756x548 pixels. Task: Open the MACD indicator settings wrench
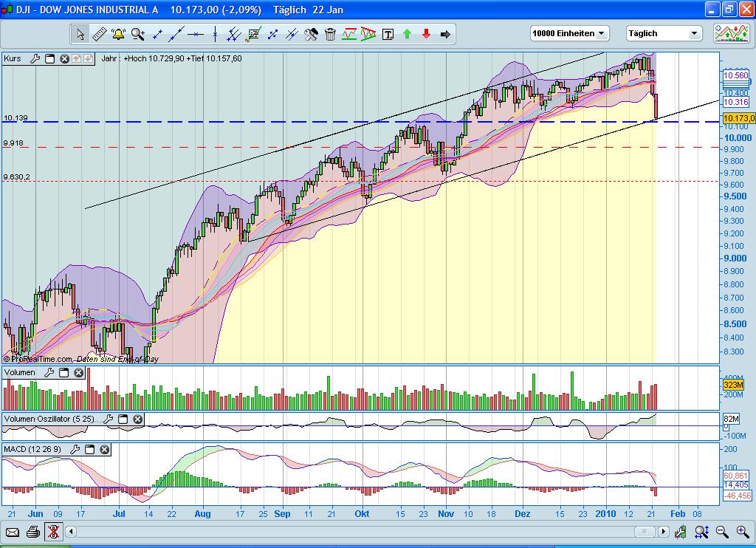[74, 449]
